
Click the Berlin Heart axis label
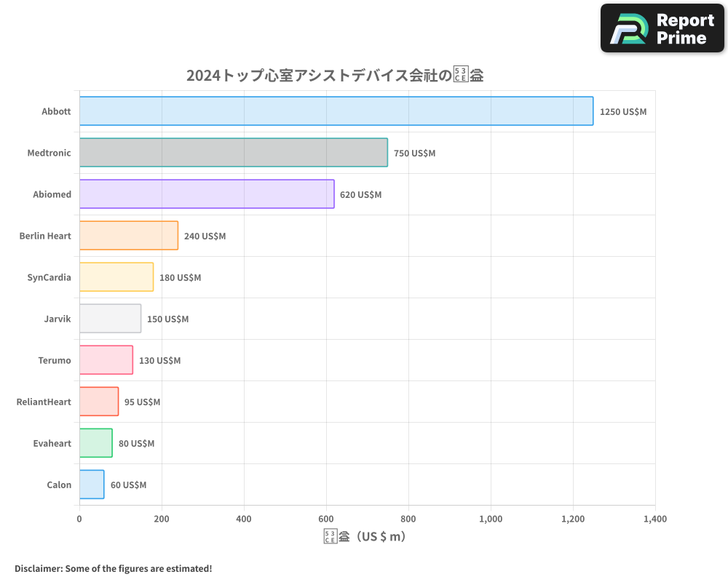(x=45, y=236)
